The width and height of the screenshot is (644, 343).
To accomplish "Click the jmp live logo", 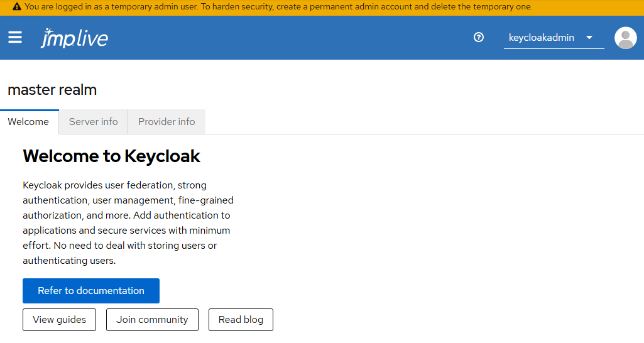I will (x=74, y=38).
